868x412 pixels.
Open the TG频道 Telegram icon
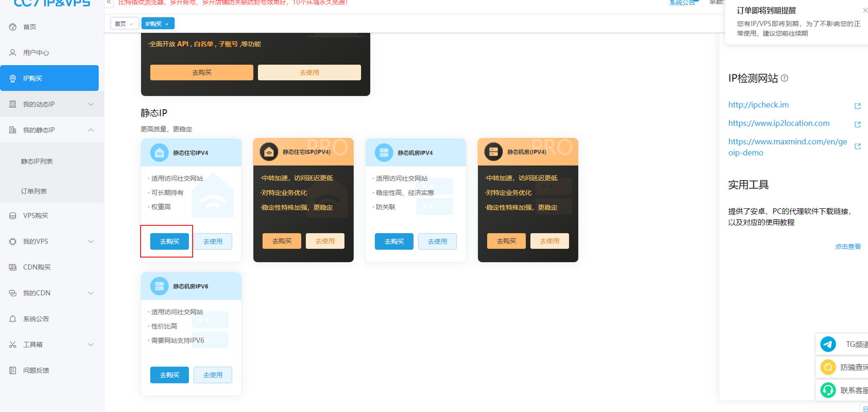pyautogui.click(x=828, y=344)
